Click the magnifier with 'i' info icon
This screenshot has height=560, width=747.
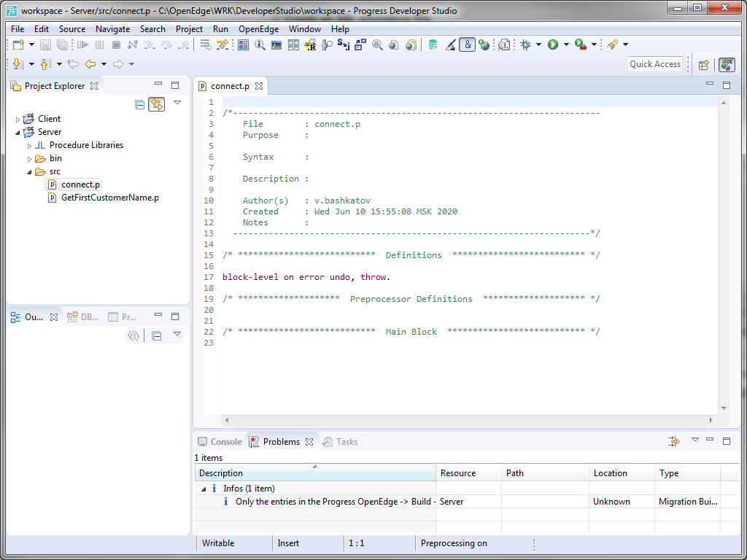click(260, 44)
